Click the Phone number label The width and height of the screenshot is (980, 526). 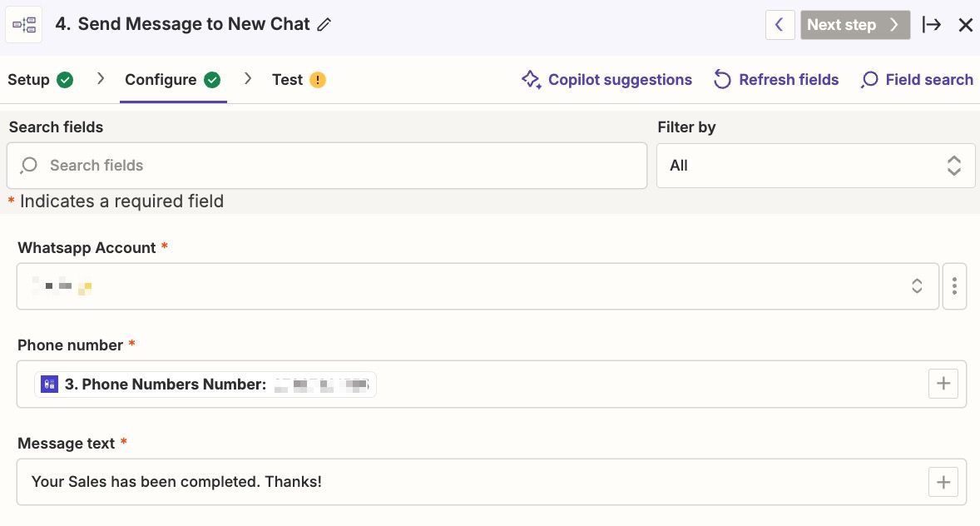pyautogui.click(x=70, y=345)
